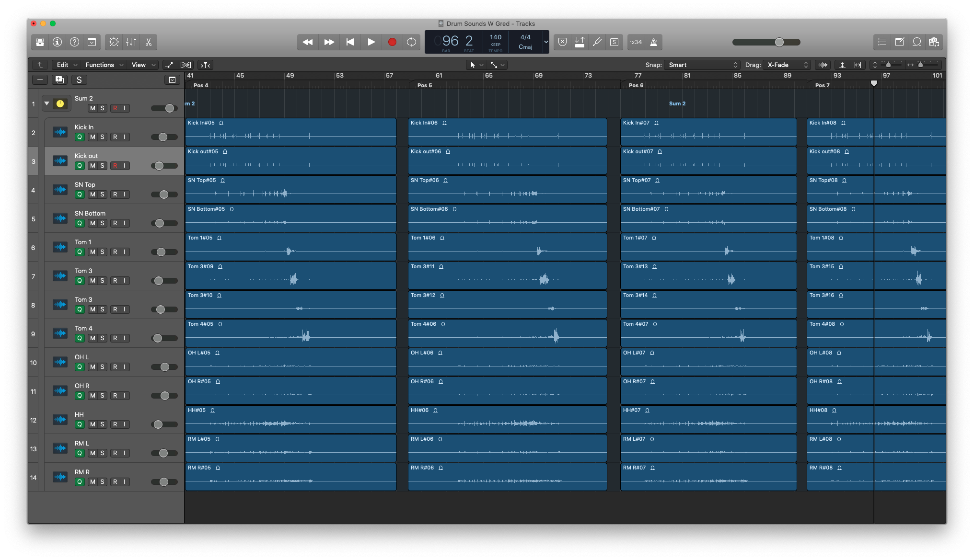This screenshot has width=974, height=560.
Task: Open the Drag mode X-Fade dropdown
Action: point(787,65)
